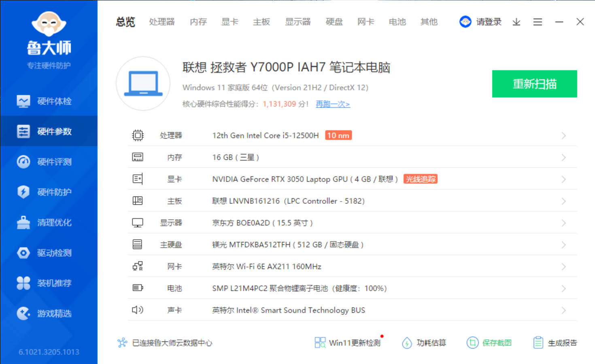The width and height of the screenshot is (595, 364).
Task: Click the download arrow icon in title bar
Action: (516, 22)
